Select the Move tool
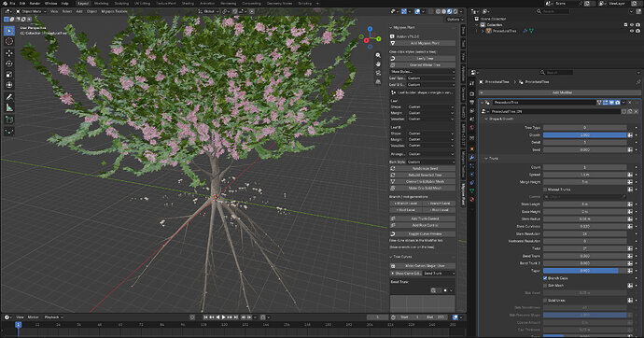Viewport: 644px width, 338px height. 9,53
